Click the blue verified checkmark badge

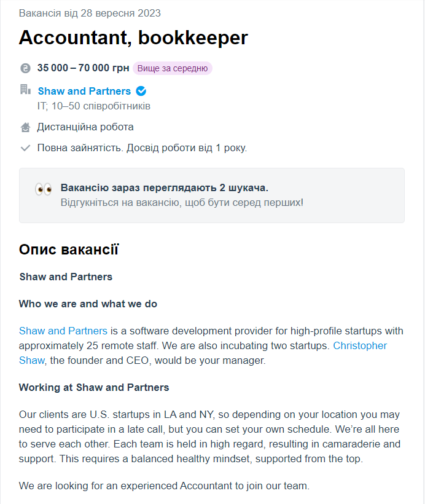[141, 92]
